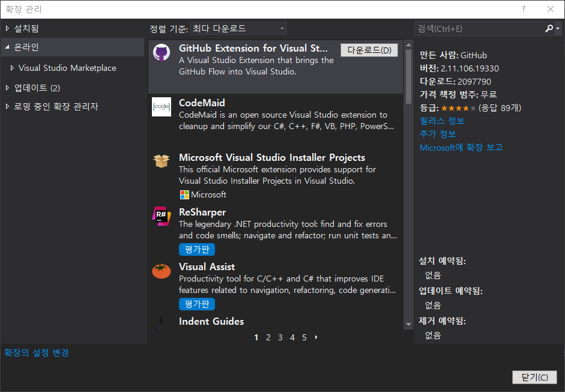This screenshot has height=392, width=565.
Task: Go to results page 2
Action: pos(268,337)
